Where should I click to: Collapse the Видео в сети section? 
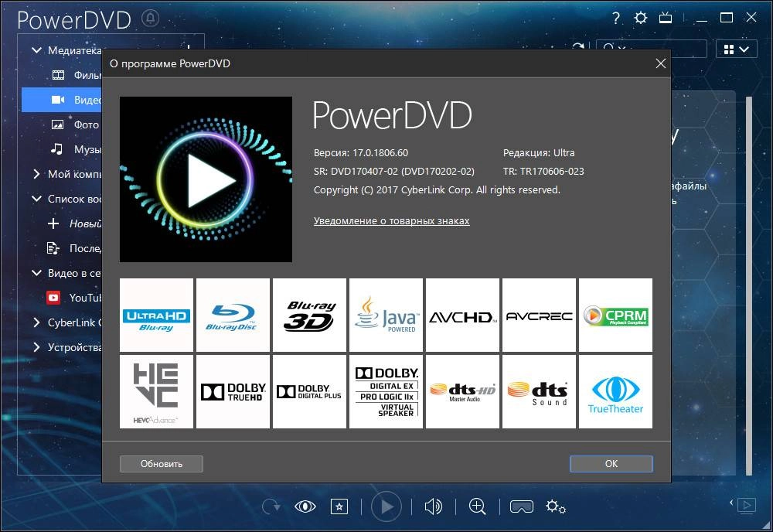[36, 273]
